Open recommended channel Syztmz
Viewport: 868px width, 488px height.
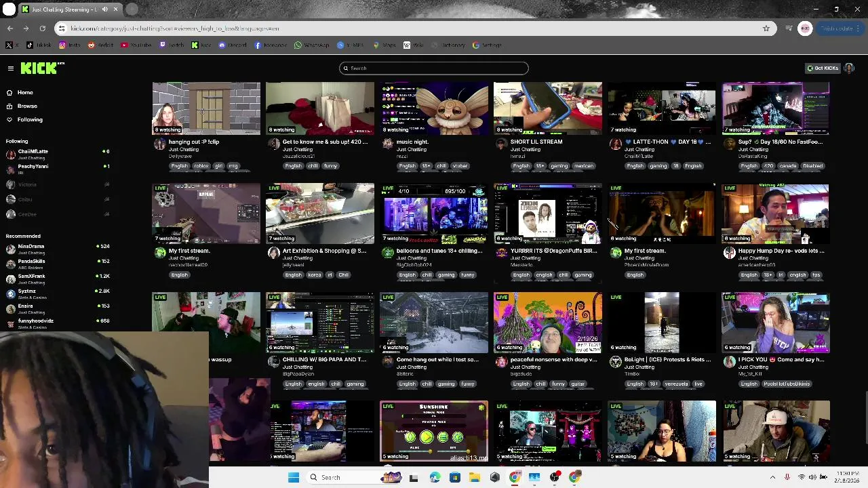tap(58, 293)
